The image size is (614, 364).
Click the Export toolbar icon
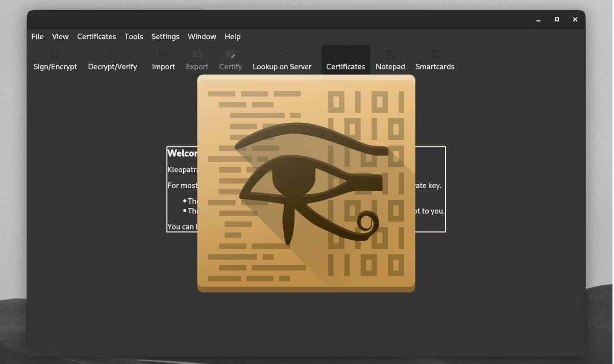(x=197, y=54)
